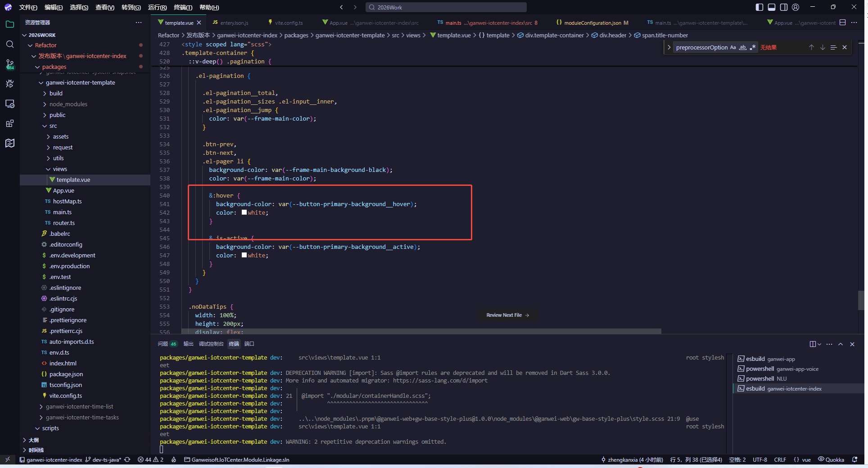Open the 文件(F) menu

tap(28, 7)
